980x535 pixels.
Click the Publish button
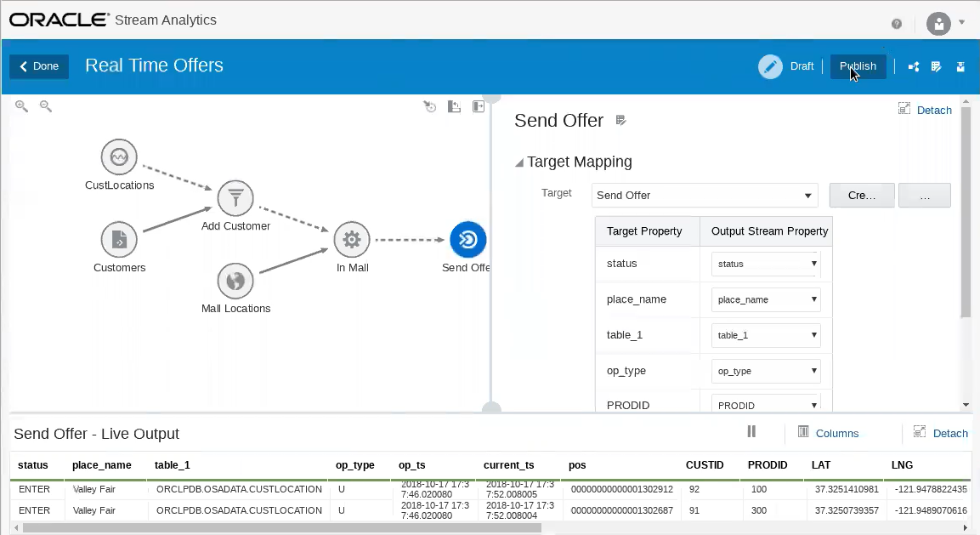(x=858, y=66)
